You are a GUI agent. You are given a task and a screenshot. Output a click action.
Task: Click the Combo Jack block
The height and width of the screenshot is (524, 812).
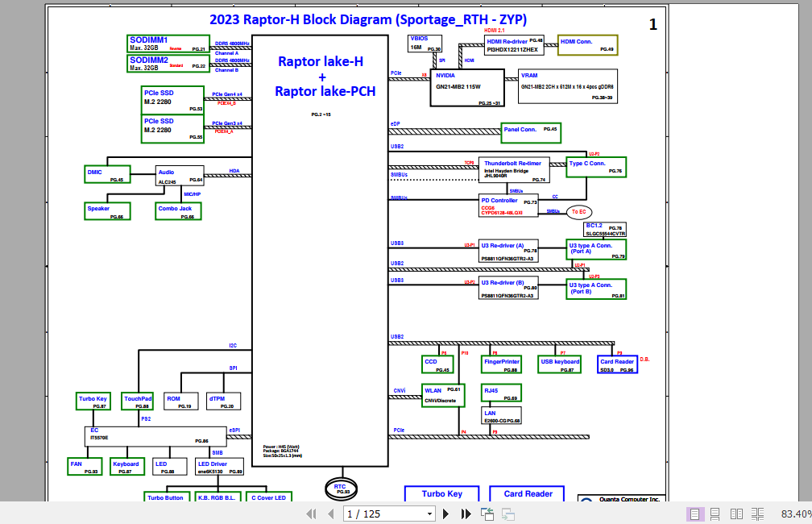tap(178, 211)
